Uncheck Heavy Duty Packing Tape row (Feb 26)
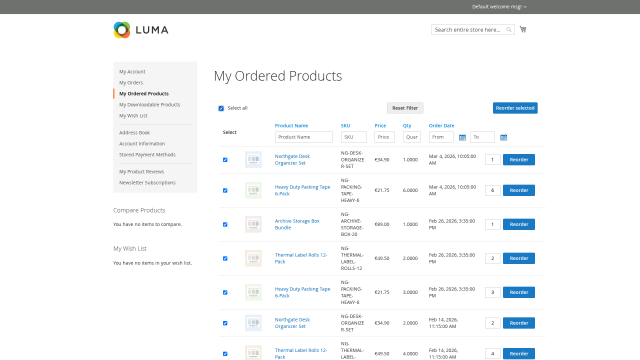640x360 pixels. [225, 292]
